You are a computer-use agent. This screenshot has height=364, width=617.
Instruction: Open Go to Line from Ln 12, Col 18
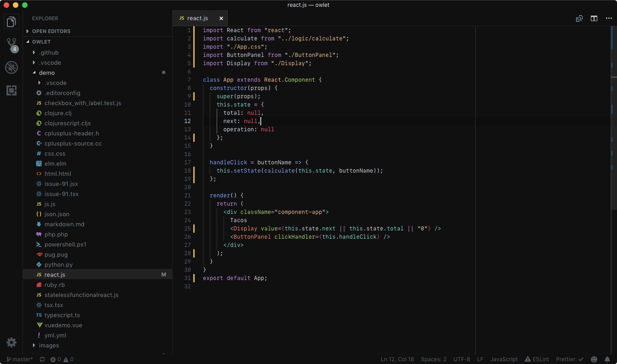point(398,359)
